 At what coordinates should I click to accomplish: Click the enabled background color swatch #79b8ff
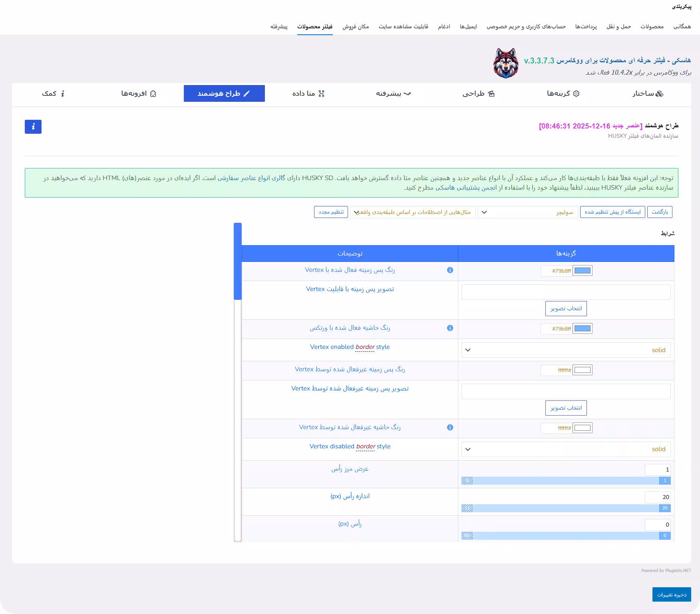pos(582,271)
